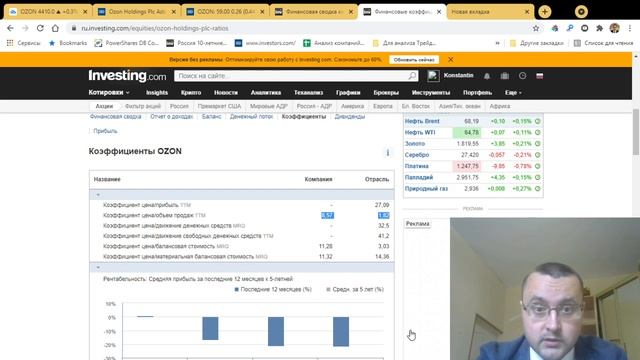Open the bookmarks overflow chevron
Screen dimensions: 640x360
click(x=498, y=43)
